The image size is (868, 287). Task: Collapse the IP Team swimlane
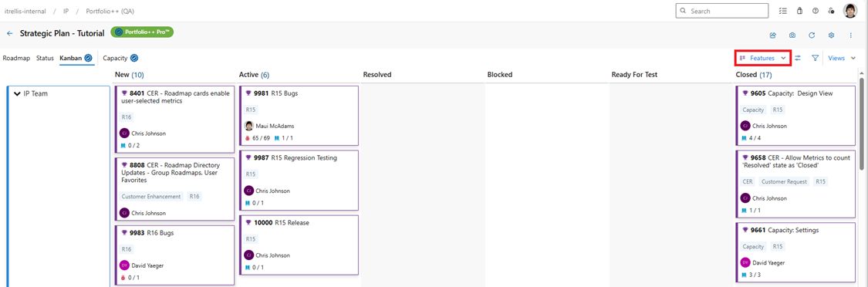17,93
